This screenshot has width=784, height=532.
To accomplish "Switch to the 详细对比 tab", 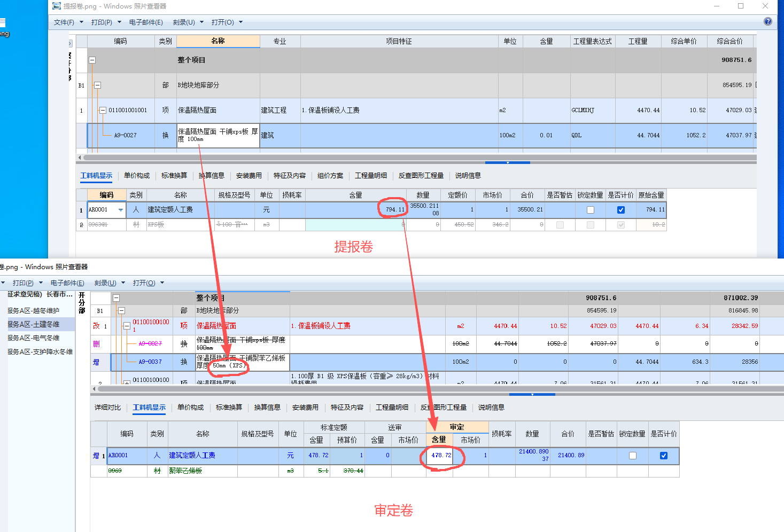I will (x=108, y=407).
